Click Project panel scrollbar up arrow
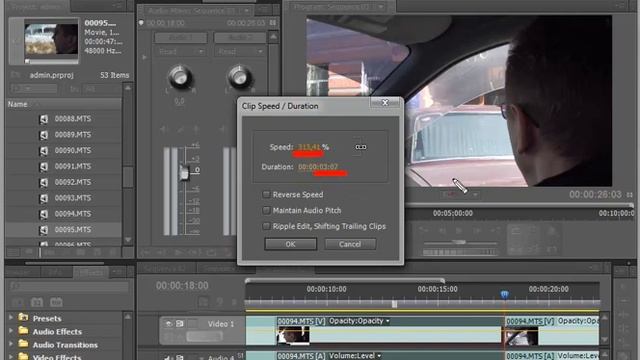 point(128,88)
